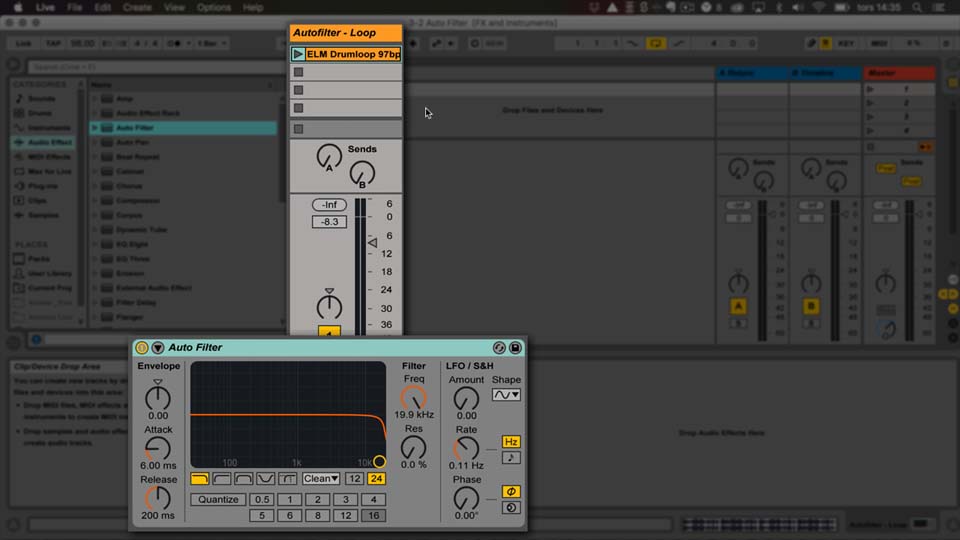Choose quantize beat value 5
This screenshot has height=540, width=960.
click(261, 516)
